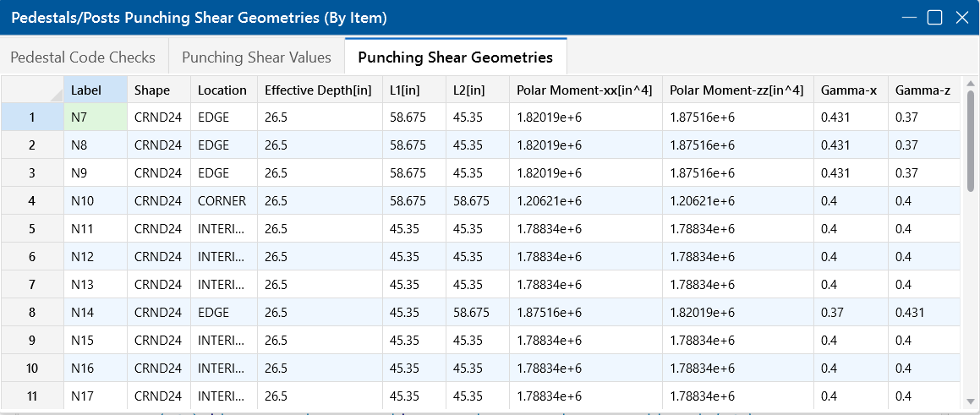Select the Polar Moment-xx column header
Image resolution: width=980 pixels, height=415 pixels.
click(584, 90)
